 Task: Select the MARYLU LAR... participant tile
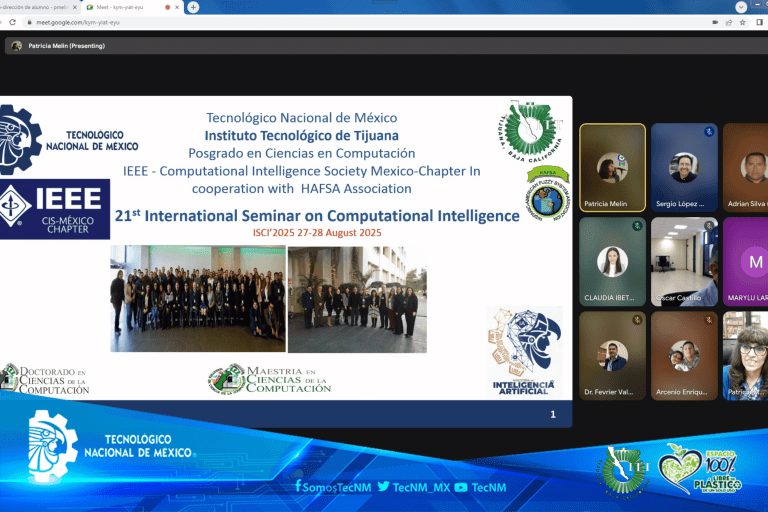pos(745,262)
